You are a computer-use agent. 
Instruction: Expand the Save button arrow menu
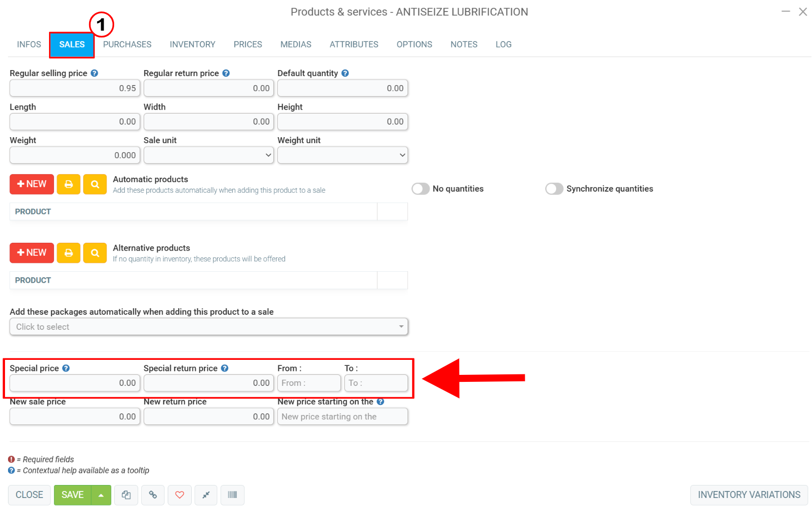pos(101,495)
